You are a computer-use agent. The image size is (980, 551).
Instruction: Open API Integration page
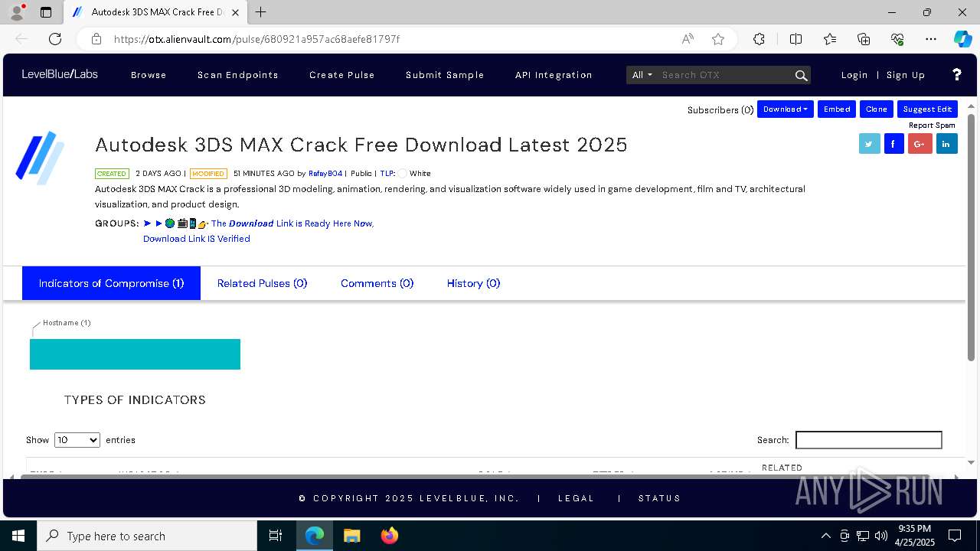pyautogui.click(x=554, y=75)
